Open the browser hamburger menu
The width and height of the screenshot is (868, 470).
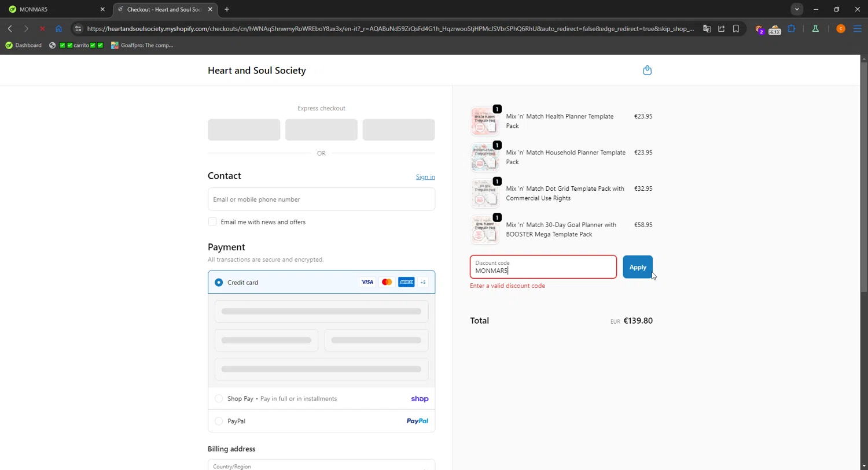tap(858, 28)
